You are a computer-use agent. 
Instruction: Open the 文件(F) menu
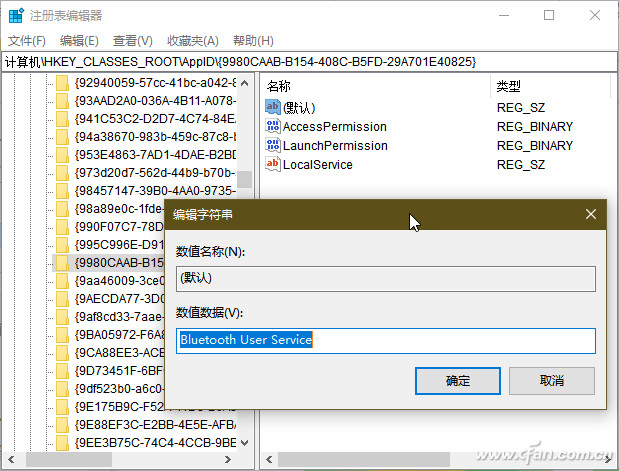(x=27, y=41)
